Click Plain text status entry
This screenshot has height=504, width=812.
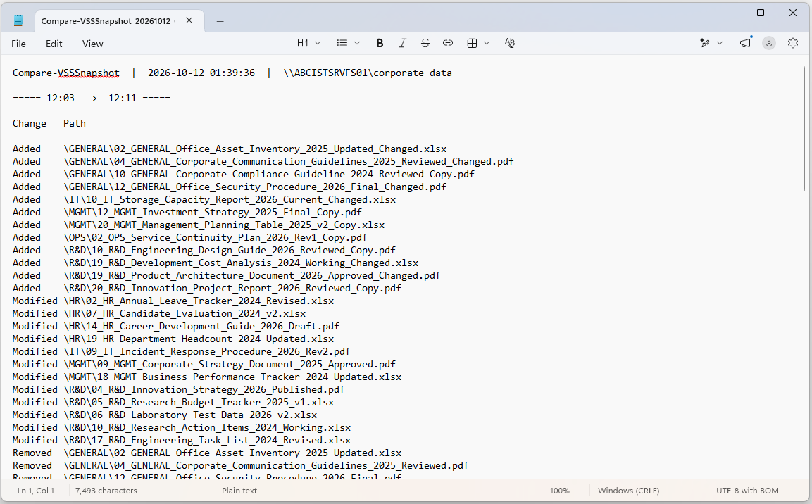coord(239,491)
